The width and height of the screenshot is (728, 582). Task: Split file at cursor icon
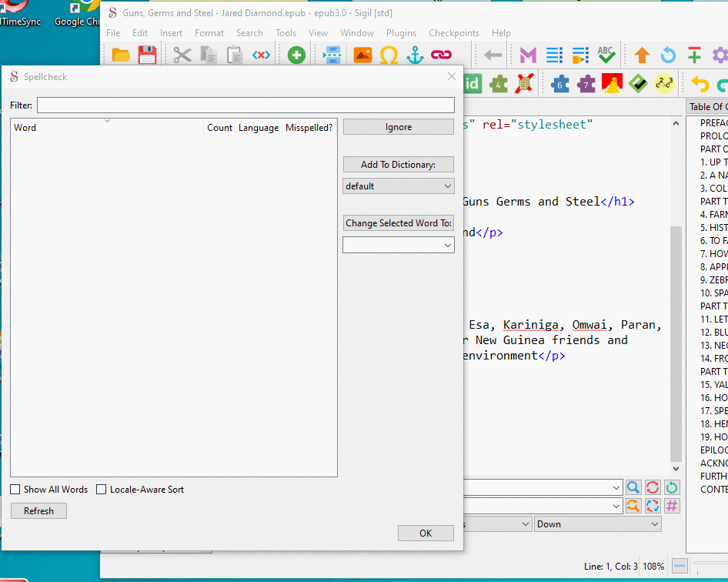click(x=332, y=55)
